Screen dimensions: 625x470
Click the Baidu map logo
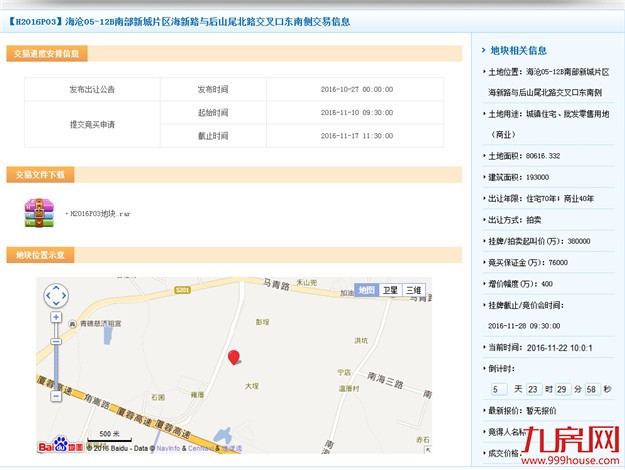click(x=61, y=445)
